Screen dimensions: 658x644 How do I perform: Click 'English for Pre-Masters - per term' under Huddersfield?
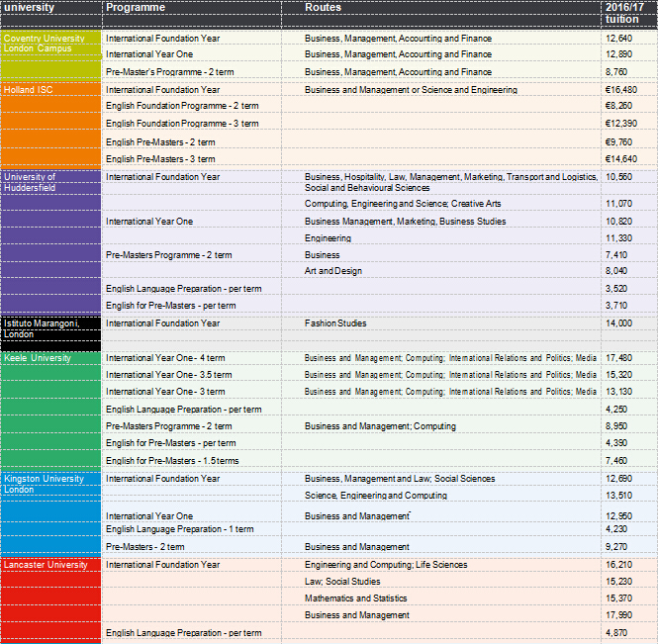pos(170,306)
